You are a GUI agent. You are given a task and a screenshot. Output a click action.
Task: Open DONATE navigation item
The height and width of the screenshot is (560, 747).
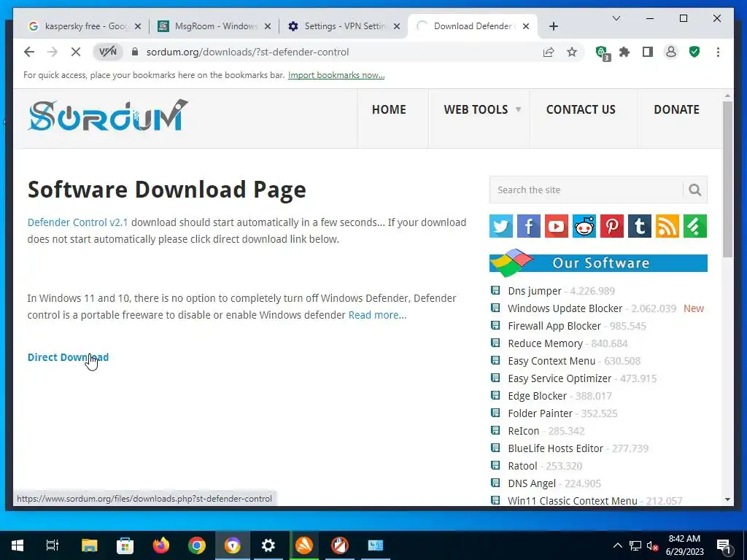point(676,109)
